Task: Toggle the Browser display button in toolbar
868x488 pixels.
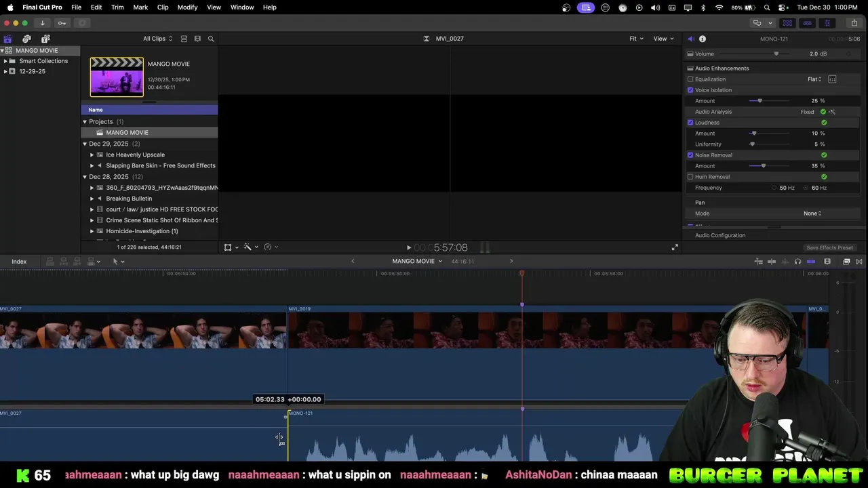Action: [787, 23]
